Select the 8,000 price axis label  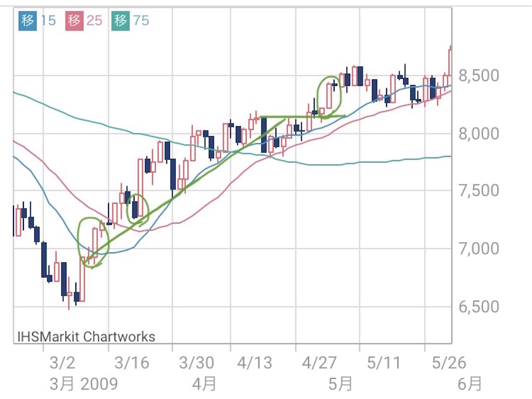pos(478,134)
